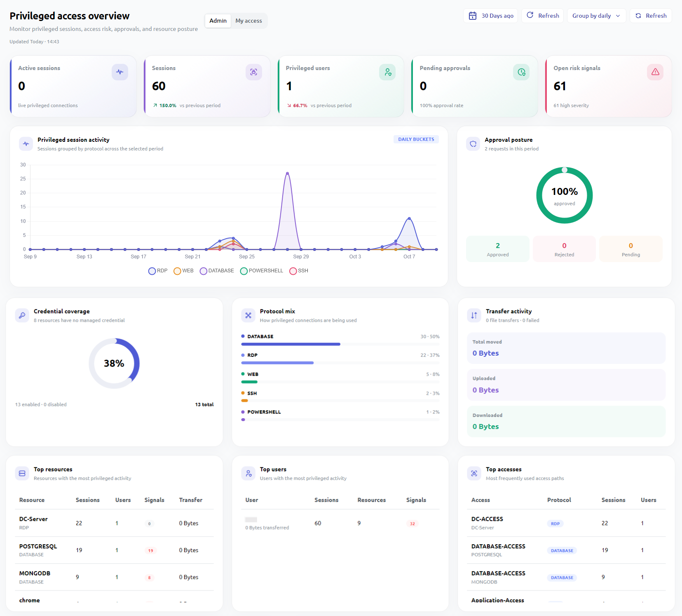Click the calendar icon in 30 Days ago

coord(473,16)
